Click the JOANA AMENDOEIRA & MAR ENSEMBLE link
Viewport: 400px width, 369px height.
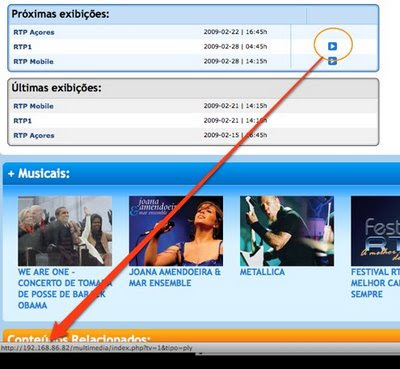175,277
